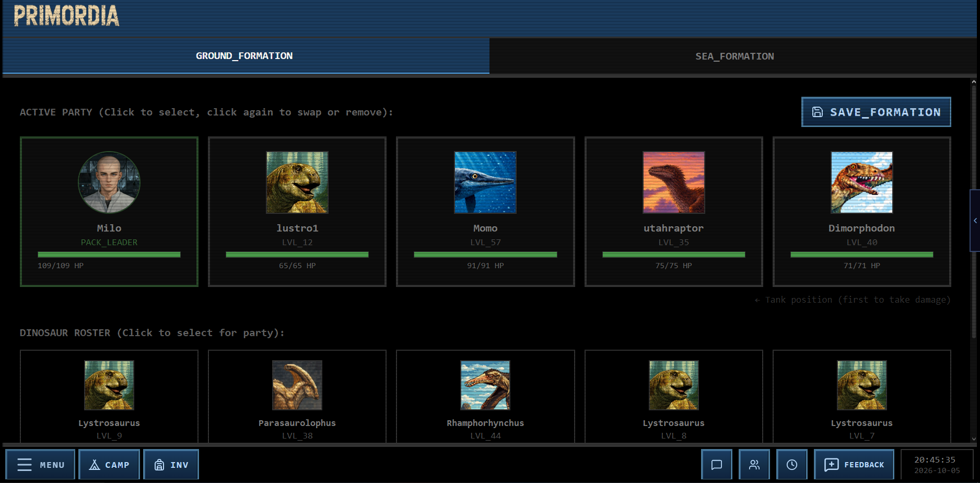Click Dimorphodon's green HP bar
980x483 pixels.
pyautogui.click(x=862, y=255)
